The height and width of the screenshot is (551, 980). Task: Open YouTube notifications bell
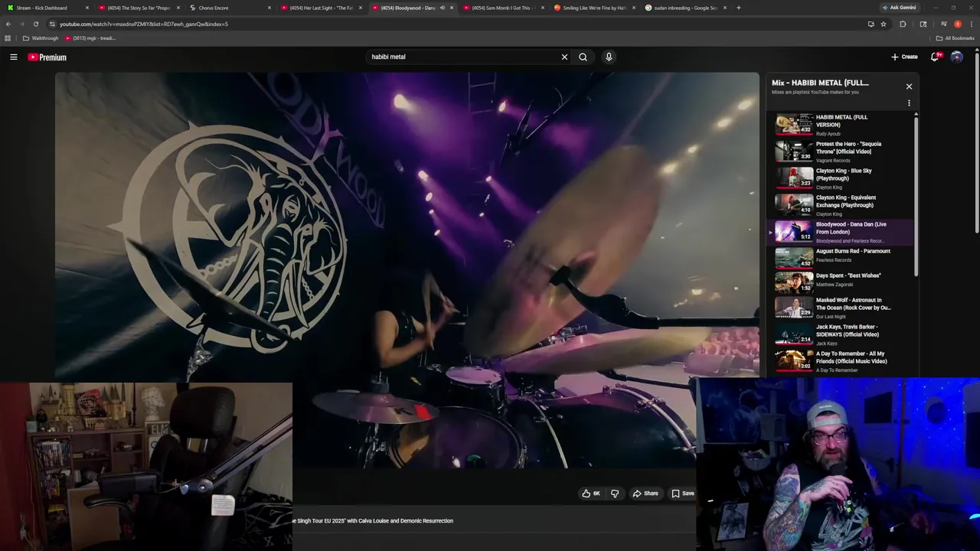pos(936,57)
